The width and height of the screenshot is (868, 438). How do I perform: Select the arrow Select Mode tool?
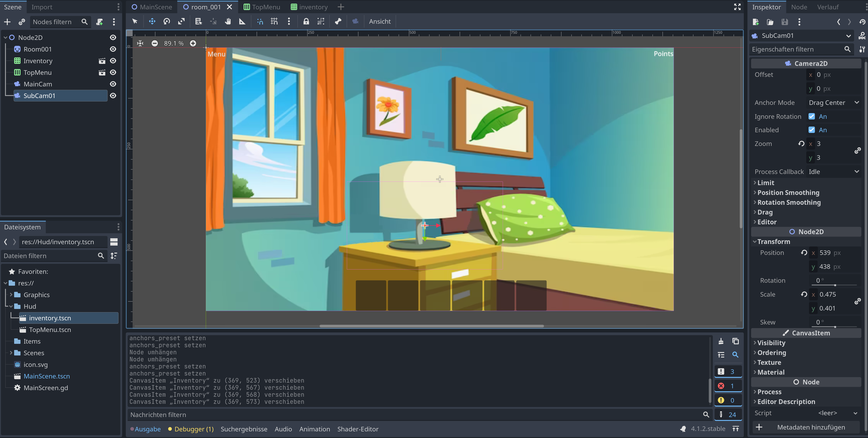135,21
